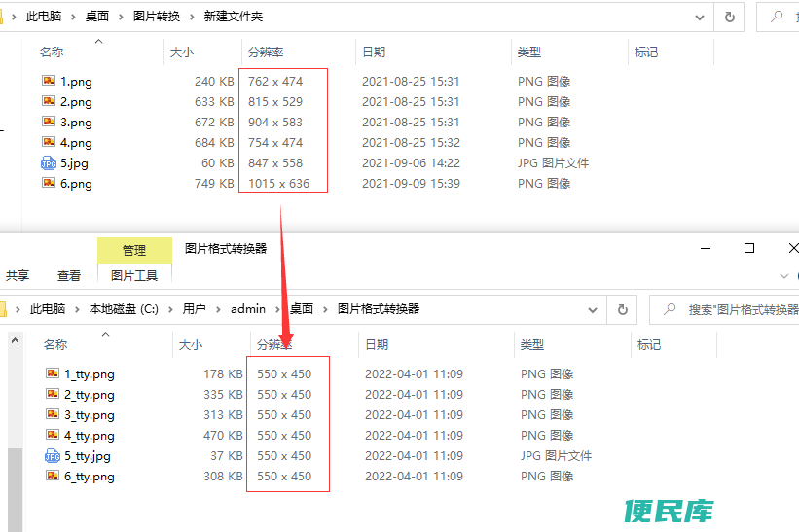This screenshot has height=532, width=799.
Task: Sort by 日期 column in lower window
Action: [x=377, y=344]
